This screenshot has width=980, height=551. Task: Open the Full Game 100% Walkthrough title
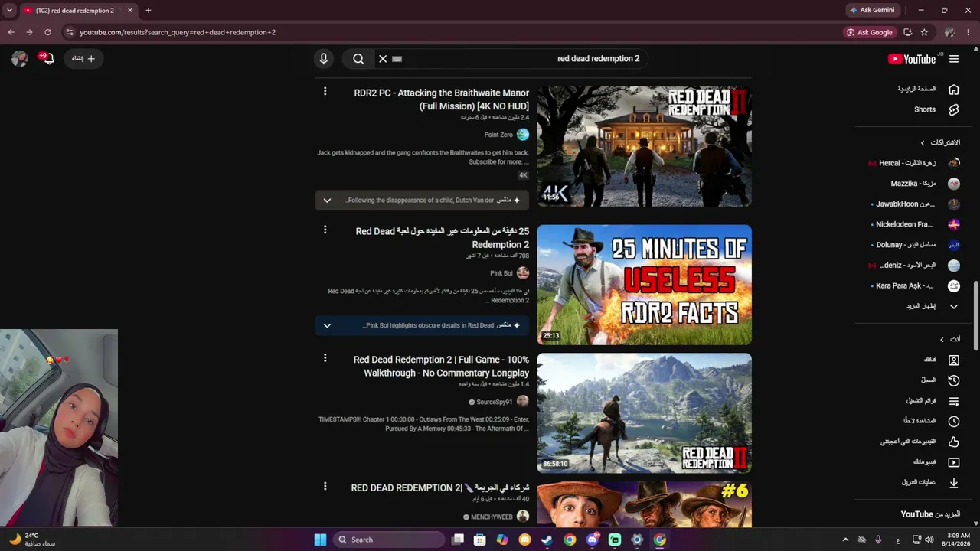(x=441, y=366)
